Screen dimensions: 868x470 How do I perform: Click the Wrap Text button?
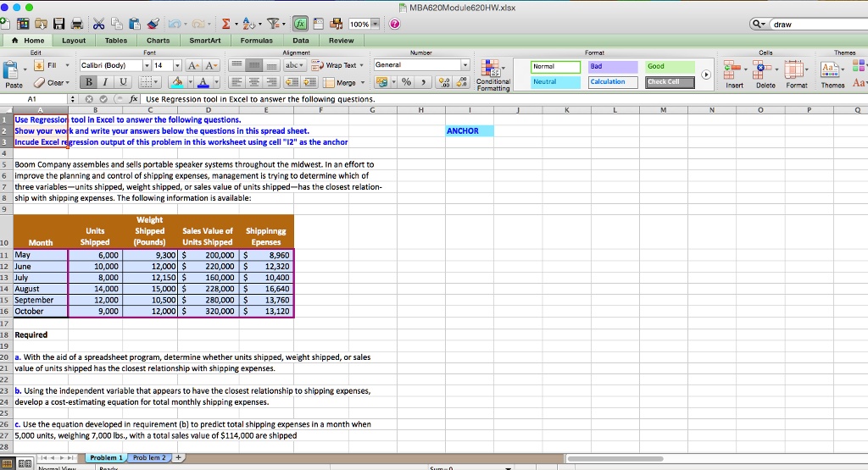click(x=337, y=65)
